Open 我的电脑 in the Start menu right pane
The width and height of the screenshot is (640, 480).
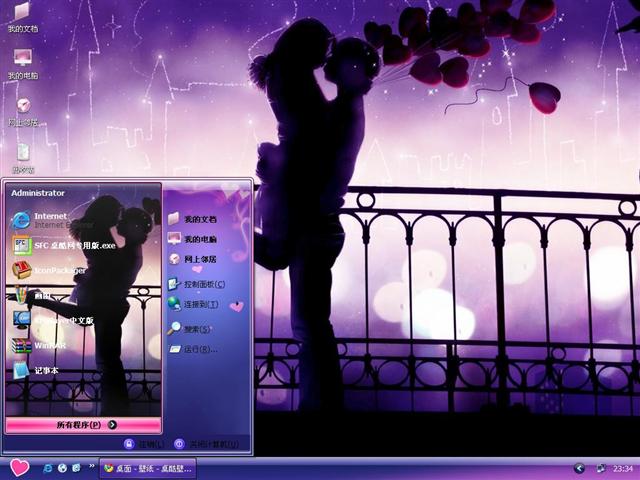(193, 239)
